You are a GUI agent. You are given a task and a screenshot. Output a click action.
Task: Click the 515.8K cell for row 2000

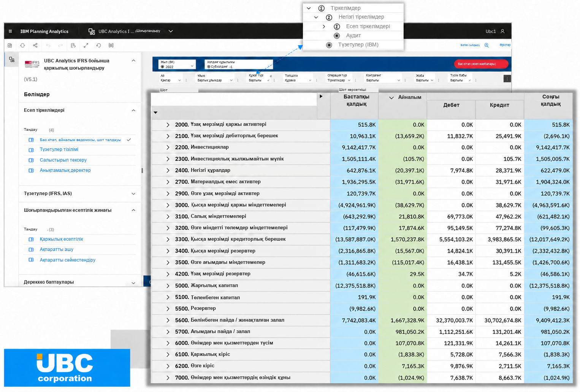point(355,125)
